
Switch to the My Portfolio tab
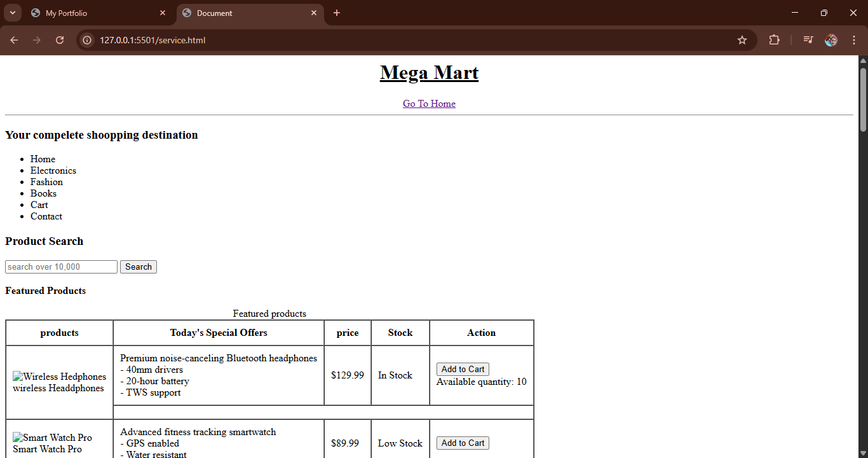[x=89, y=13]
